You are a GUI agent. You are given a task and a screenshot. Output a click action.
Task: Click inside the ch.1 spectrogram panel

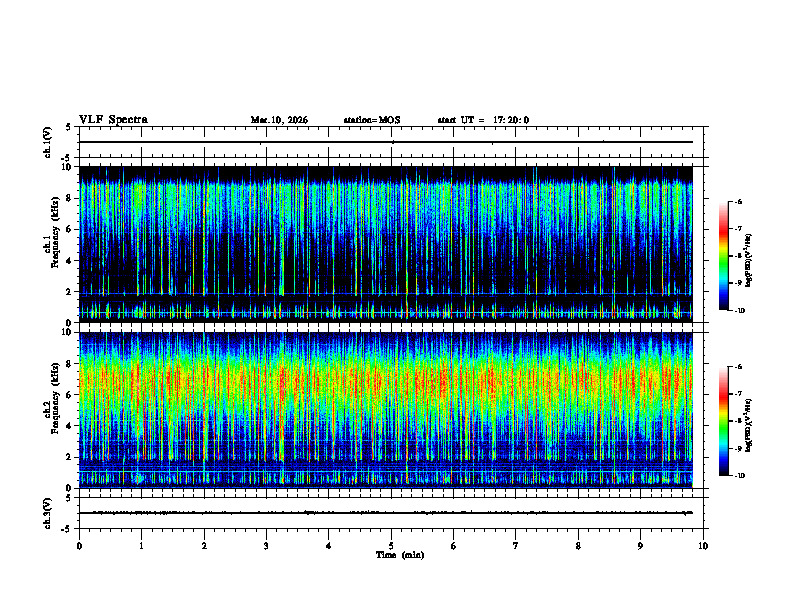[x=386, y=244]
